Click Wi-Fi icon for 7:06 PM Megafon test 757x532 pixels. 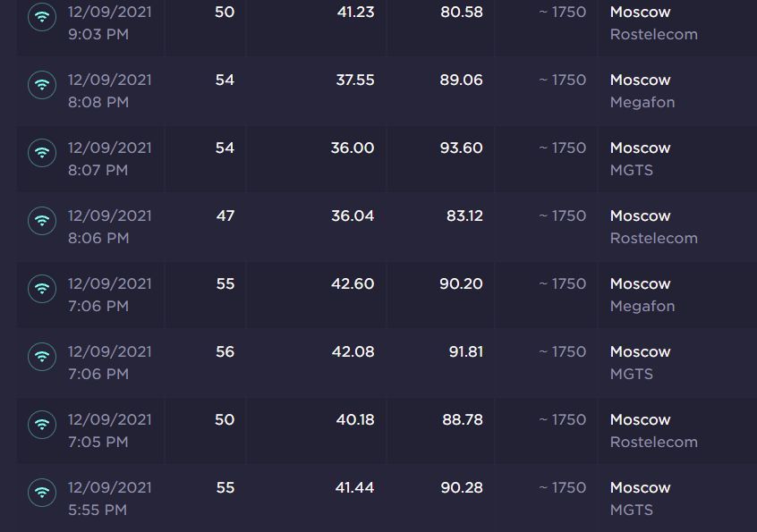(x=41, y=289)
